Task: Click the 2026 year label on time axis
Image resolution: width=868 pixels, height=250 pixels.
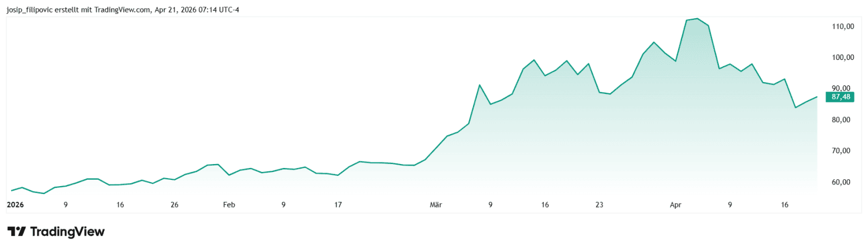Action: (15, 205)
